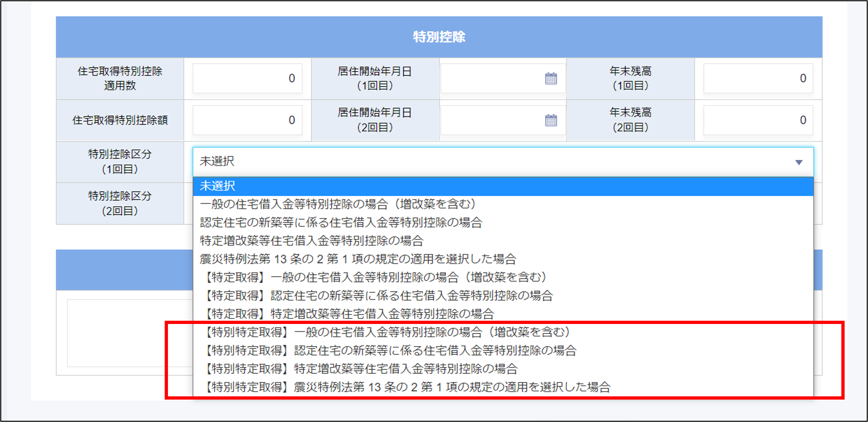Click the 住宅取得特別控除適用数 input field
Screen dimensions: 868x422
click(247, 79)
